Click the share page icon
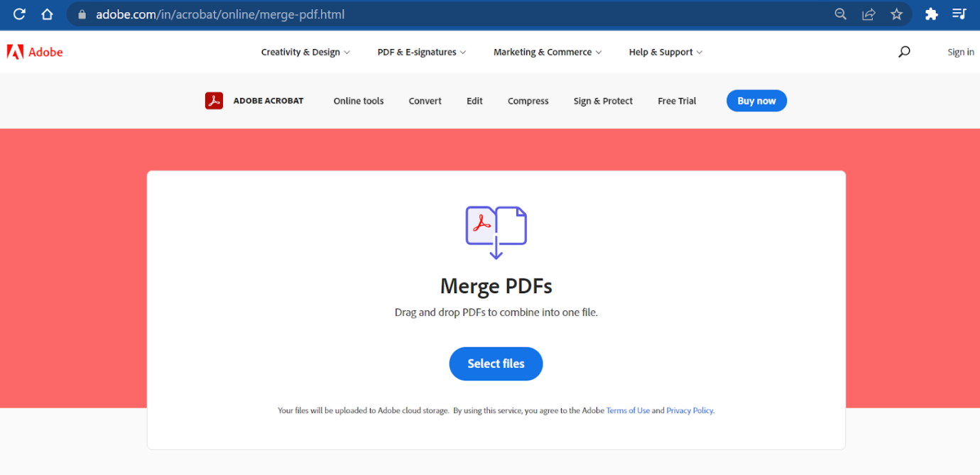This screenshot has height=475, width=980. 869,14
